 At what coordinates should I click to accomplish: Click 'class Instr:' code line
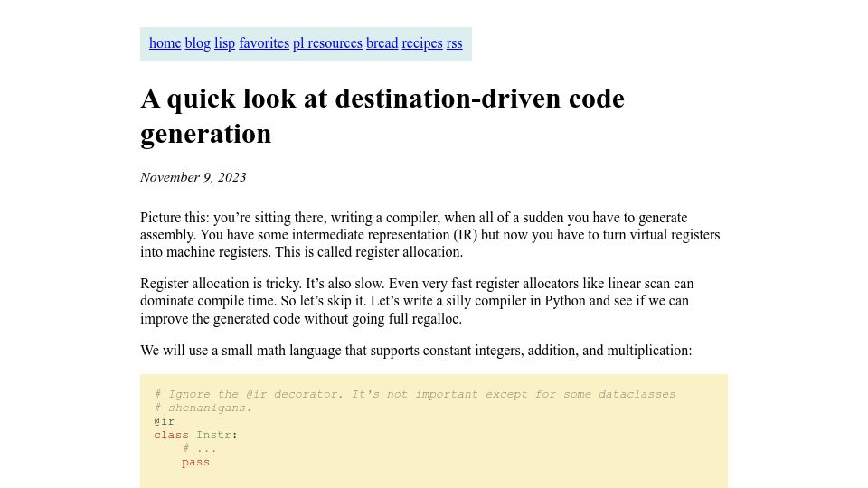tap(196, 435)
